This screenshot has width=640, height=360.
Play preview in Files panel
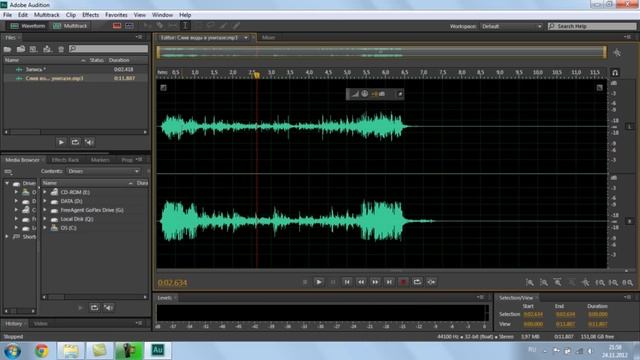61,142
